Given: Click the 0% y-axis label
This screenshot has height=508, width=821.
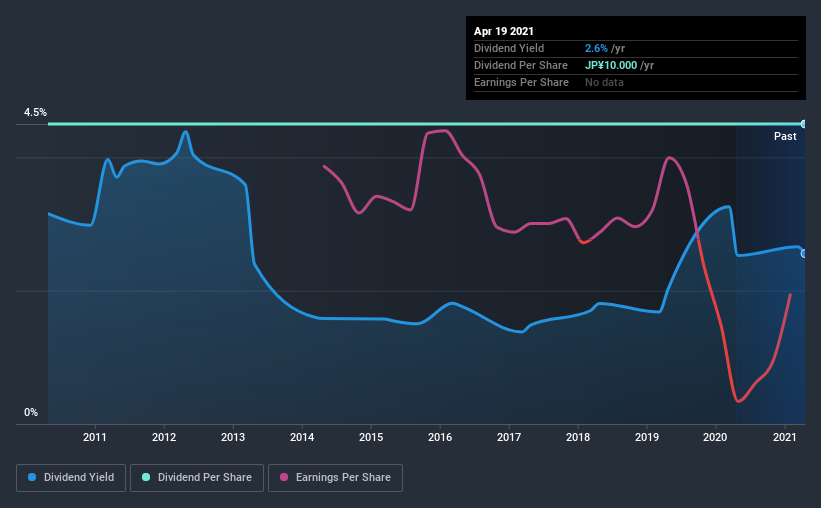Looking at the screenshot, I should coord(31,413).
